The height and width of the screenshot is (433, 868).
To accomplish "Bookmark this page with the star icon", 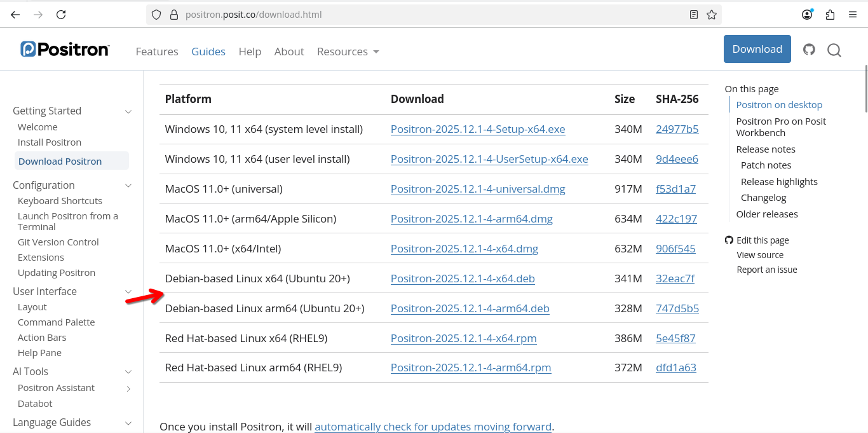I will tap(712, 15).
